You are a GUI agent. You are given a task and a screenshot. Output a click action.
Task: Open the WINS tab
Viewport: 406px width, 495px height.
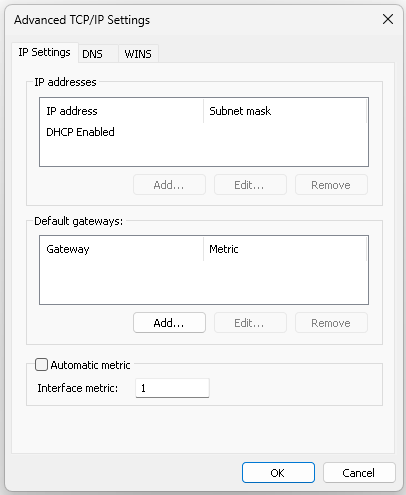click(138, 54)
